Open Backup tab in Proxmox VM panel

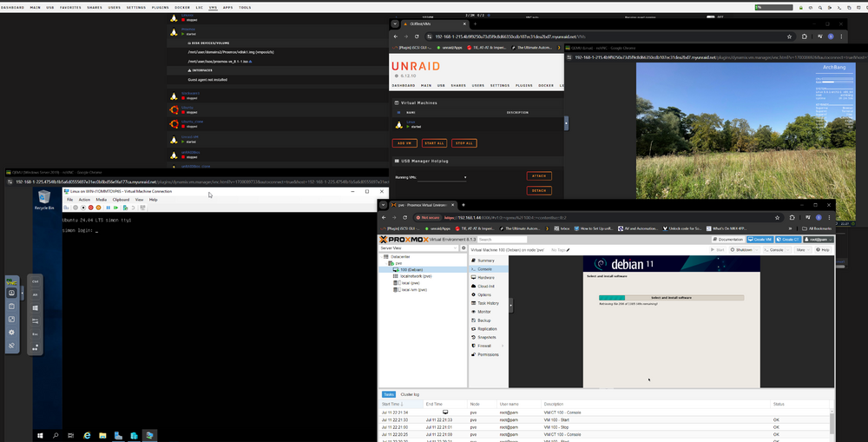pyautogui.click(x=484, y=320)
